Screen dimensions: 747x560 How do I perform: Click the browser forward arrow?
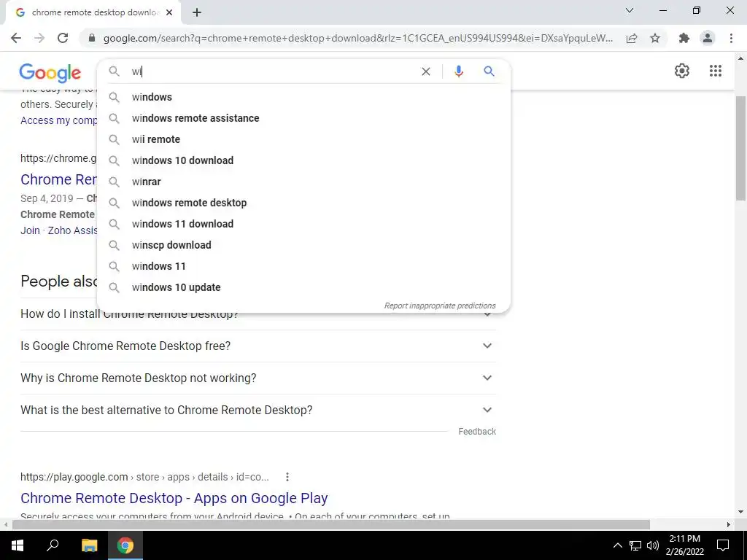tap(39, 38)
